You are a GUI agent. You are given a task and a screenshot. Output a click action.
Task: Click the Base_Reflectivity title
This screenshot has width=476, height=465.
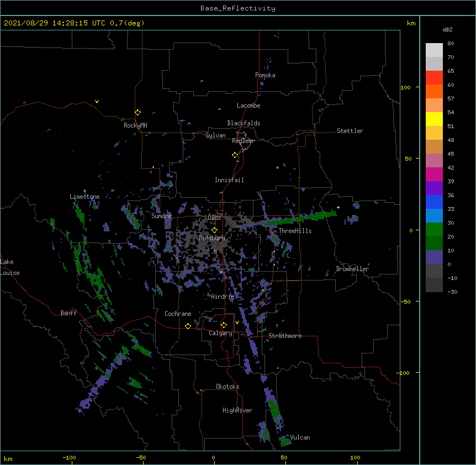[x=238, y=8]
